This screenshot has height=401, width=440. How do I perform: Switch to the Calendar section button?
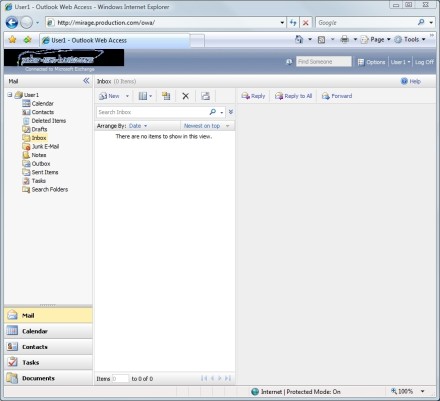[48, 331]
